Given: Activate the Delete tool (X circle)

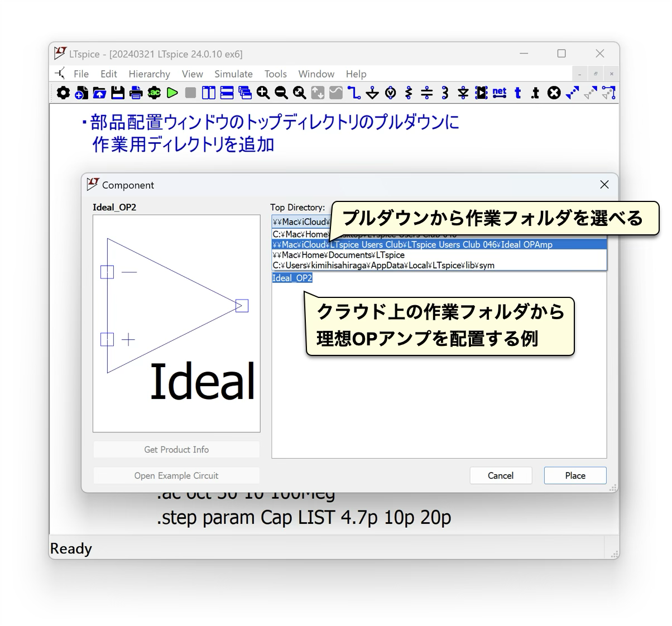Looking at the screenshot, I should click(554, 93).
